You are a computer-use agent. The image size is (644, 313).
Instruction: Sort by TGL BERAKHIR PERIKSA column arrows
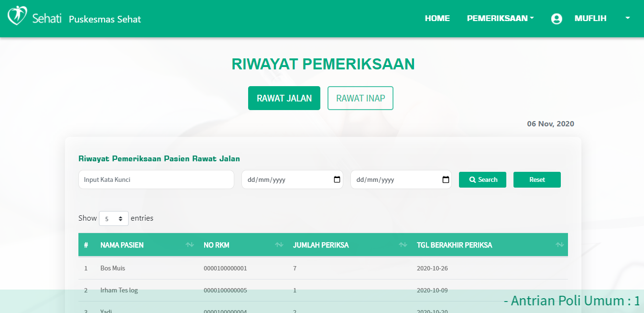coord(560,245)
